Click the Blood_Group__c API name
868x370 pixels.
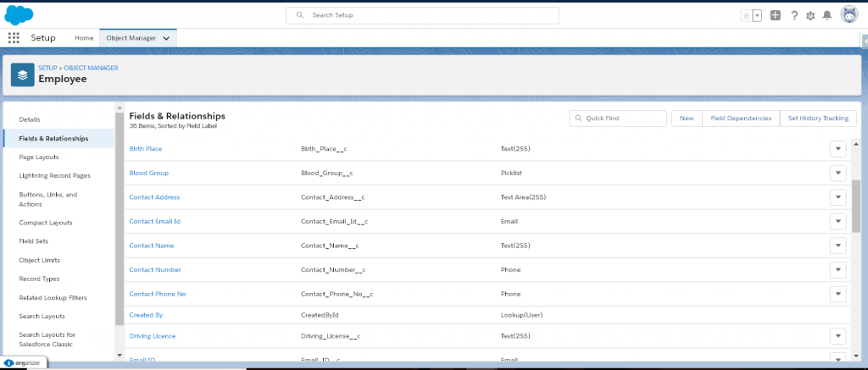[327, 173]
